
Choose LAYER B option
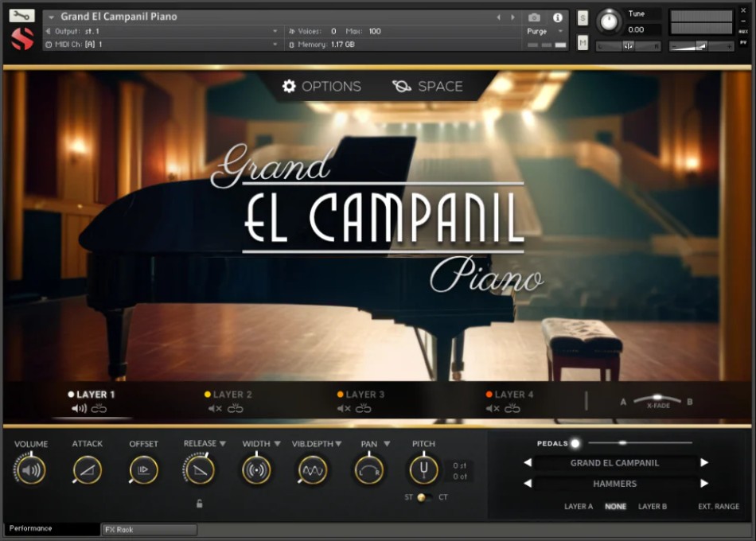coord(653,506)
